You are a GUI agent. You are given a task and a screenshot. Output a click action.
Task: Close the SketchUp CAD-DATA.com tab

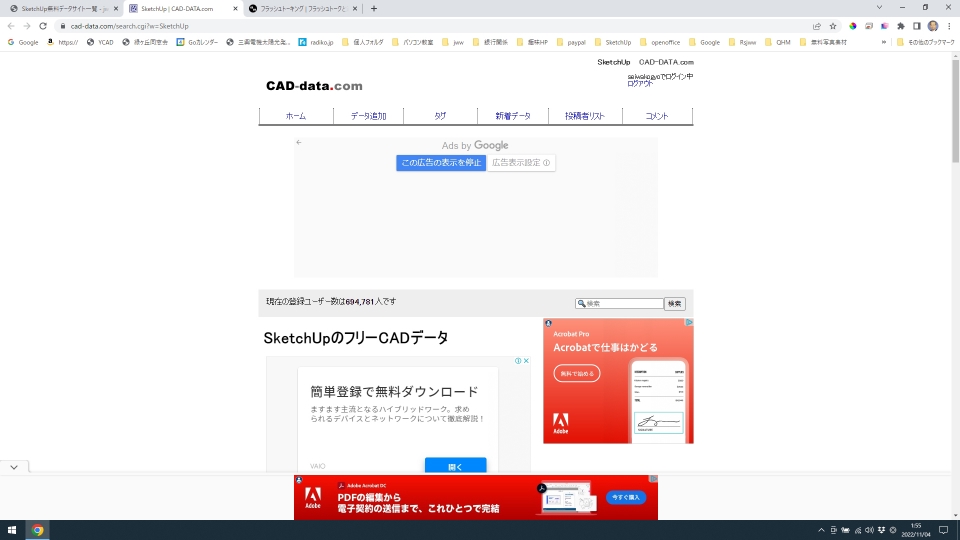235,9
